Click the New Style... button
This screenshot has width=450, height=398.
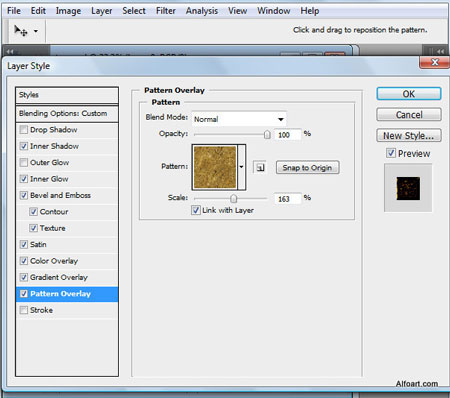(x=409, y=136)
